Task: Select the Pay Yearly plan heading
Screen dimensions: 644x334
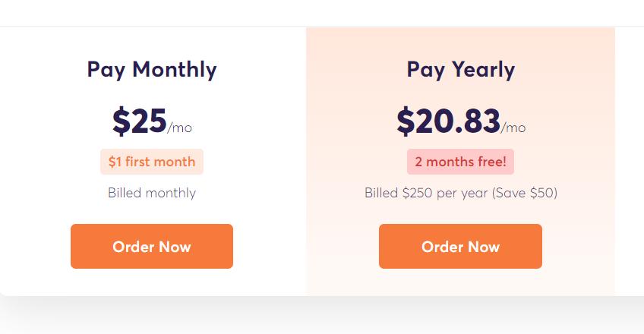Action: 460,69
